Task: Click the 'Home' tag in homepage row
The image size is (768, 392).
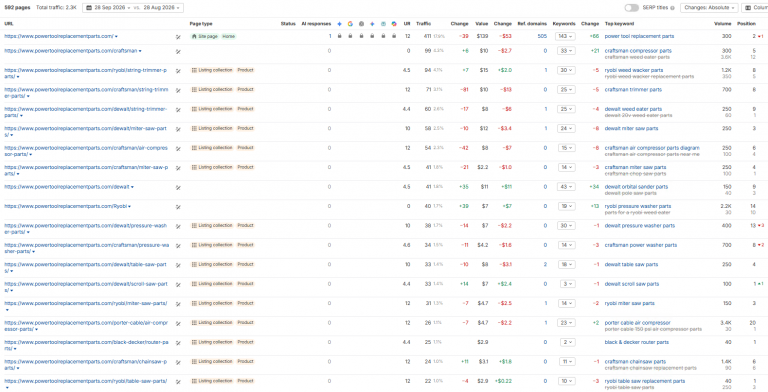Action: (228, 36)
